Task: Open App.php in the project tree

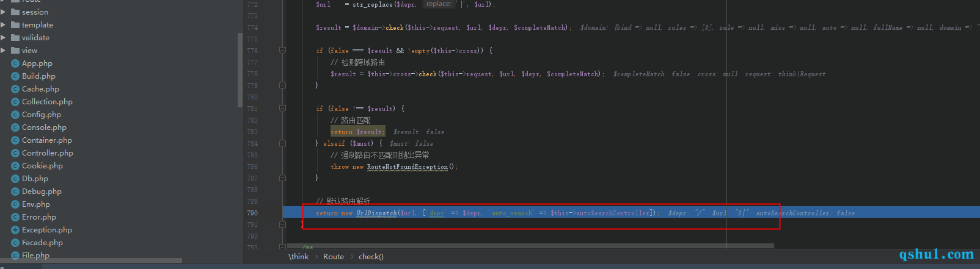Action: 37,63
